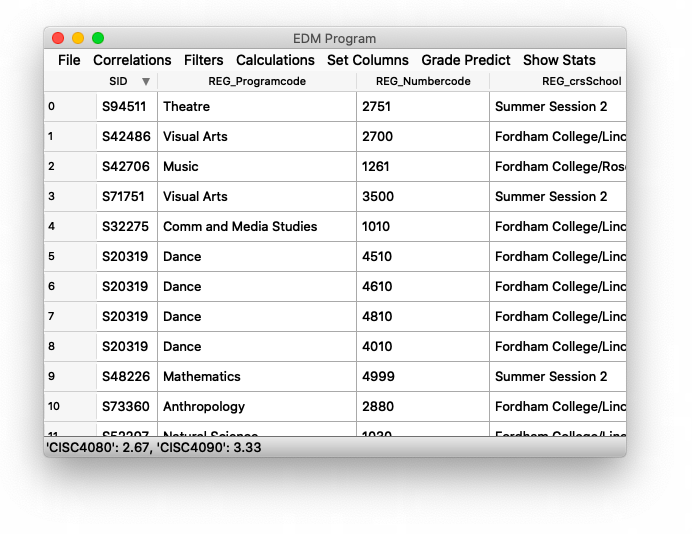This screenshot has height=534, width=692.
Task: Click the Music program cell
Action: [256, 167]
